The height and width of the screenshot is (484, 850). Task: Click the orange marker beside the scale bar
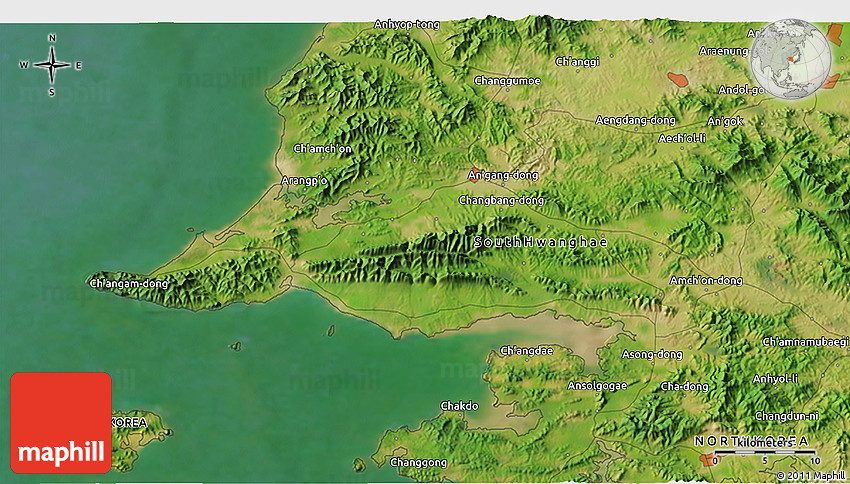click(x=708, y=459)
